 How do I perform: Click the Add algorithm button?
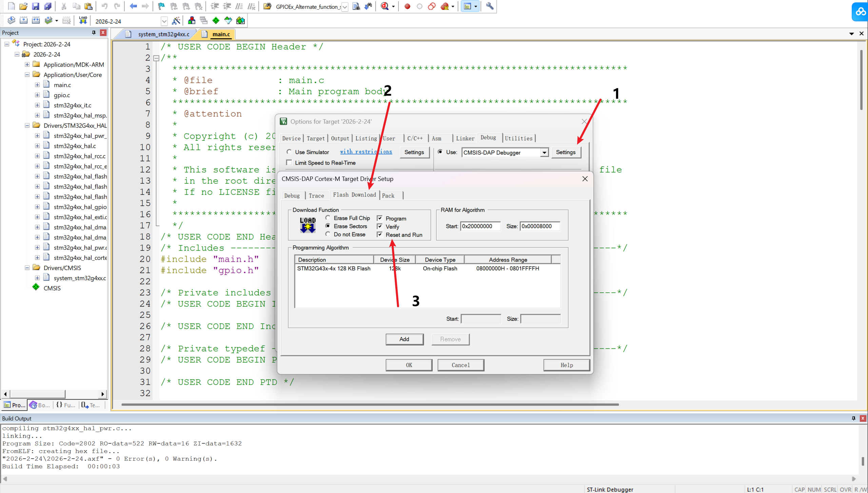tap(404, 339)
